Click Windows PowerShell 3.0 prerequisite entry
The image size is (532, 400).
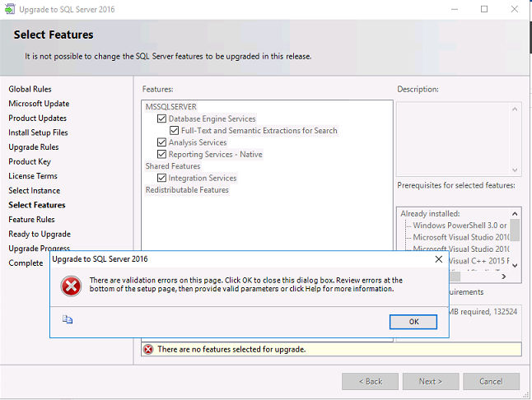click(x=460, y=226)
